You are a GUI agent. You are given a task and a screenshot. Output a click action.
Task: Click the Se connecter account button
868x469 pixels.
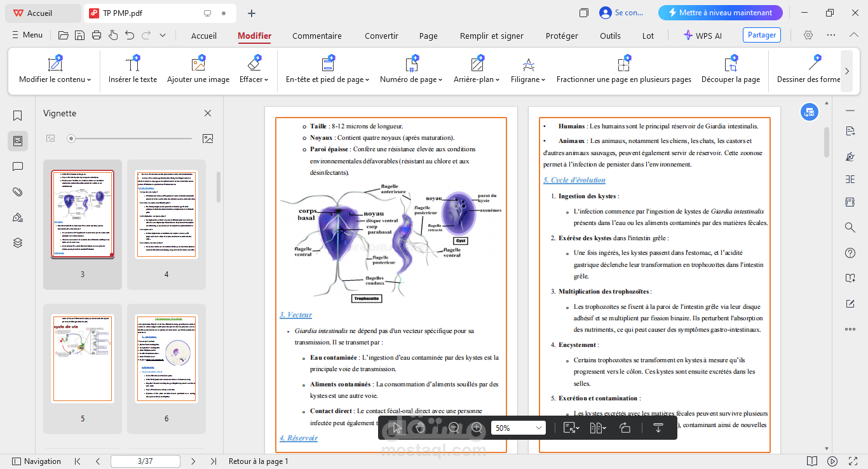tap(623, 13)
